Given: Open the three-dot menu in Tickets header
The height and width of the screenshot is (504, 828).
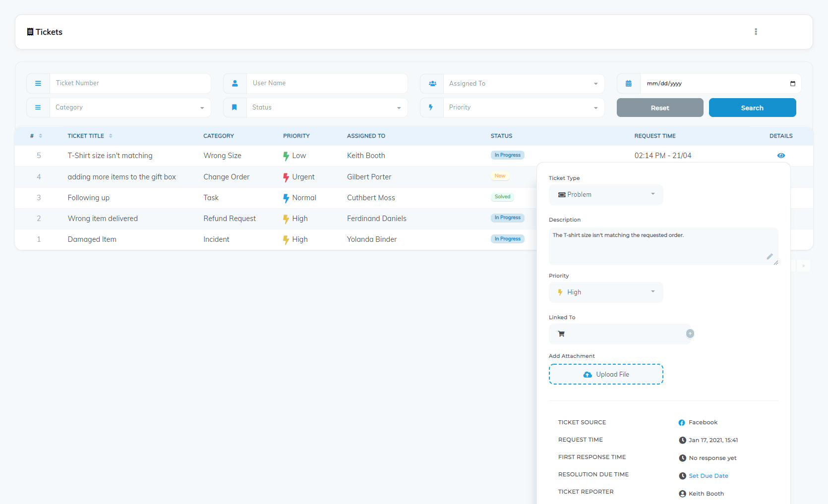Looking at the screenshot, I should click(756, 32).
